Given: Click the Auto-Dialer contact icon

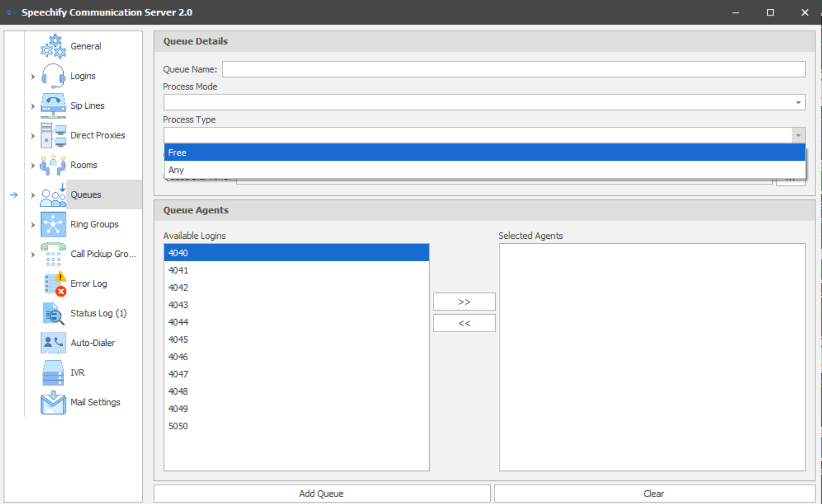Looking at the screenshot, I should point(53,343).
